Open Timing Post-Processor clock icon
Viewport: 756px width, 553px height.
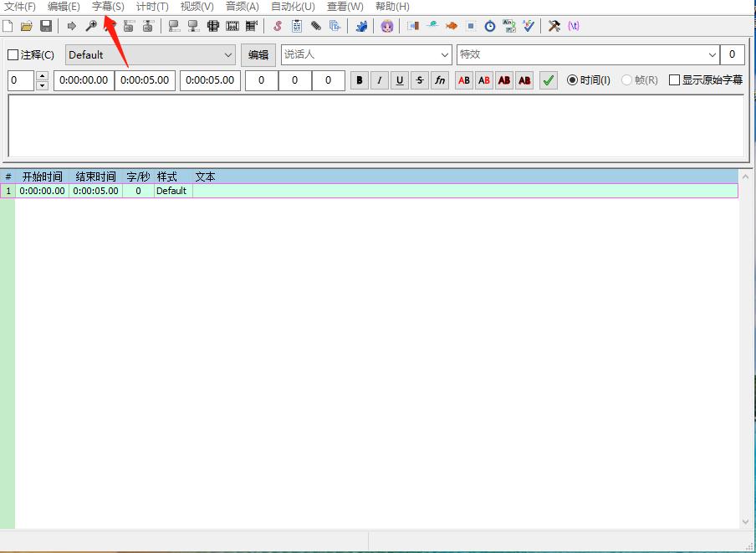point(490,26)
